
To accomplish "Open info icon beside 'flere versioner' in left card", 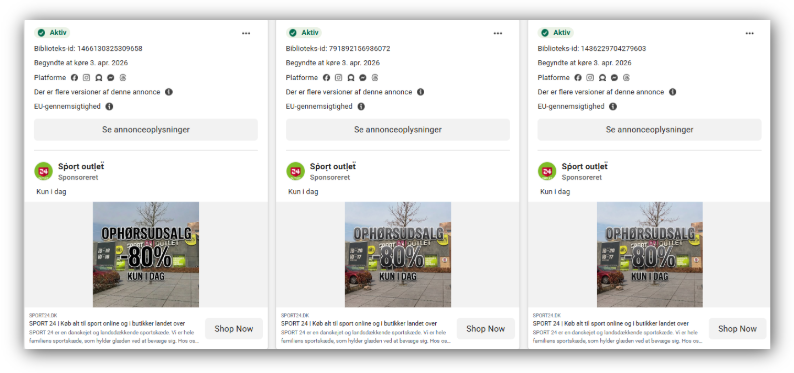I will (x=169, y=92).
